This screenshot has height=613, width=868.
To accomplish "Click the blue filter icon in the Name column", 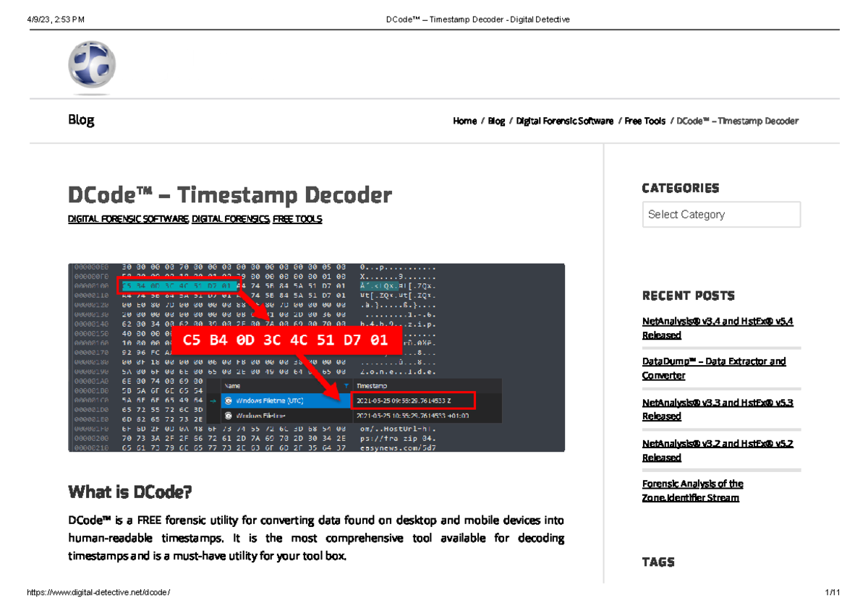I will [346, 386].
